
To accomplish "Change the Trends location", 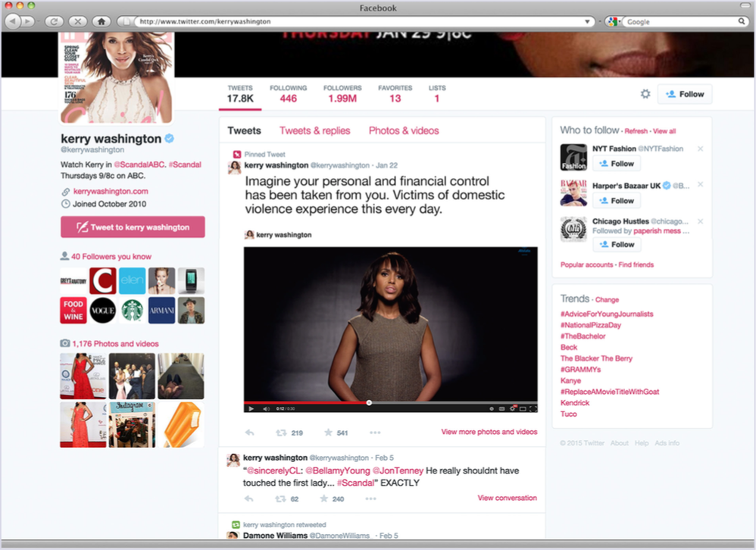I will (607, 300).
